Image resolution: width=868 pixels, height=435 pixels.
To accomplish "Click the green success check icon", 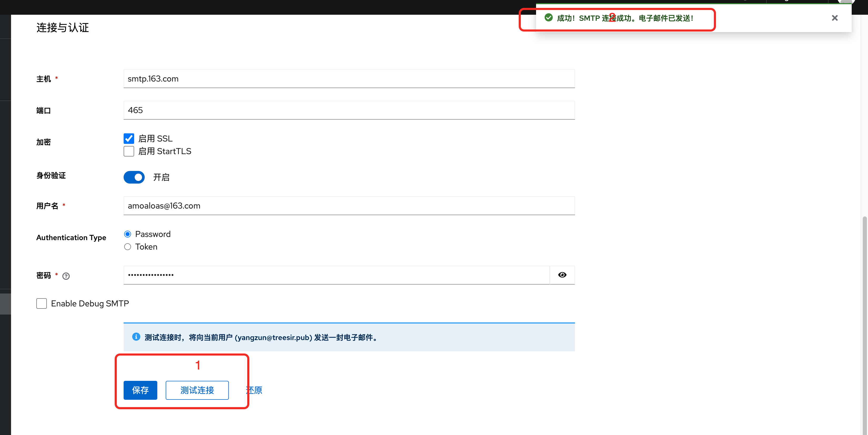I will click(549, 18).
